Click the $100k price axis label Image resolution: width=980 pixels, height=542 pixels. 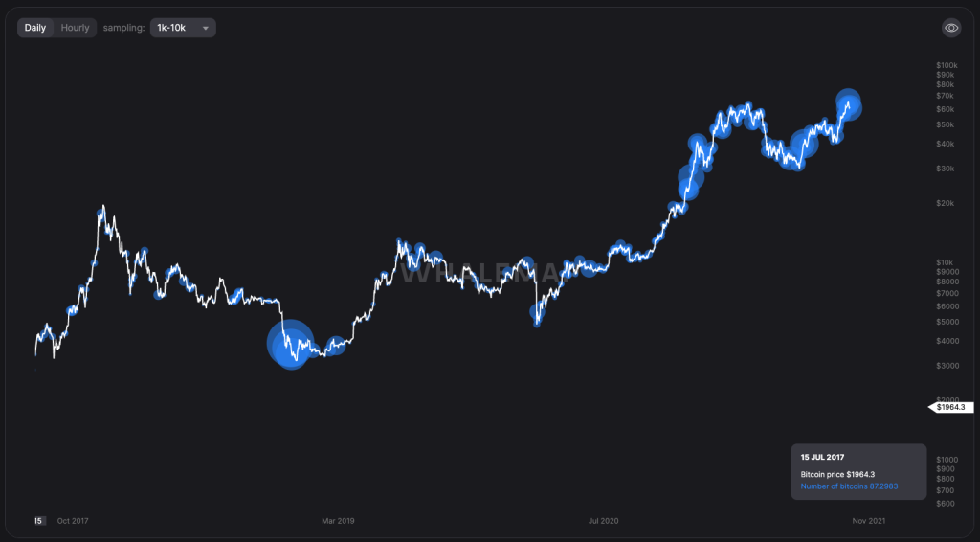[x=946, y=65]
